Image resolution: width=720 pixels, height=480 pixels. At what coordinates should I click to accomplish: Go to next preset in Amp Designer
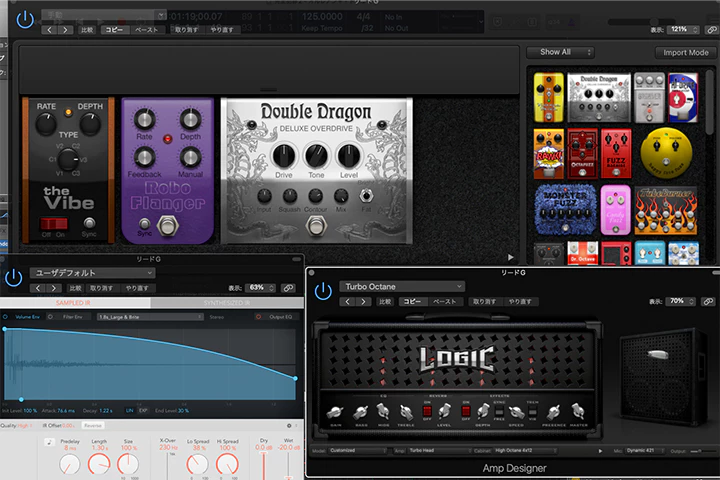coord(363,302)
